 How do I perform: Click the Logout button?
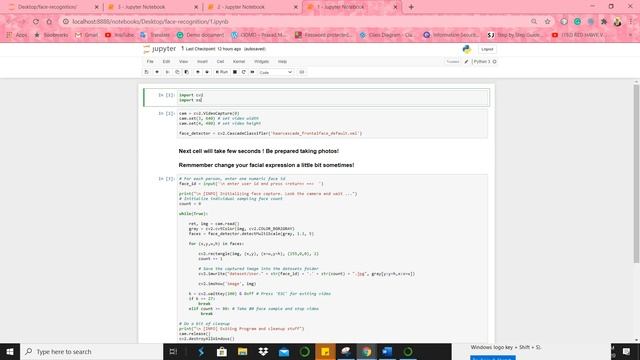pyautogui.click(x=487, y=49)
